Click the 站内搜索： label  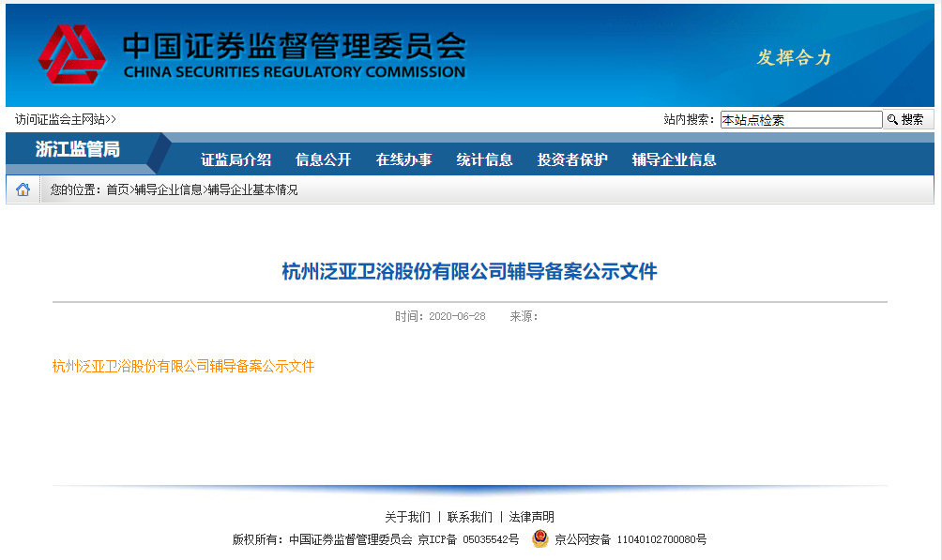pyautogui.click(x=689, y=119)
